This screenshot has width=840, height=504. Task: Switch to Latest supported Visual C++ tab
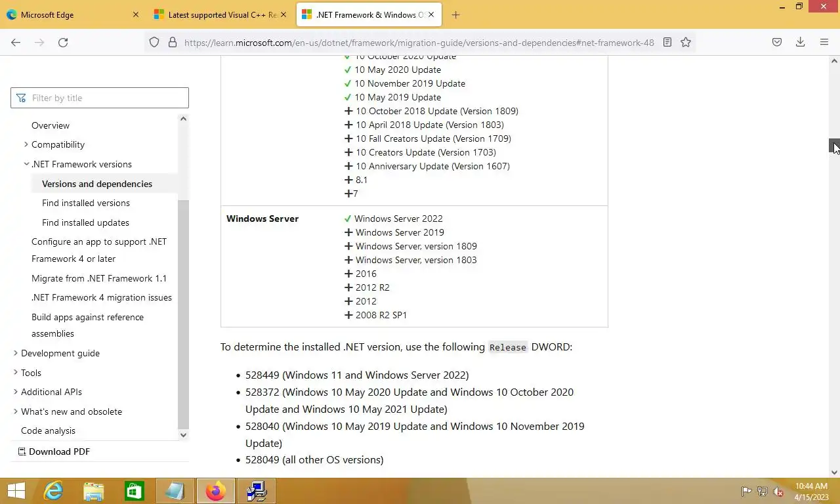tap(221, 14)
